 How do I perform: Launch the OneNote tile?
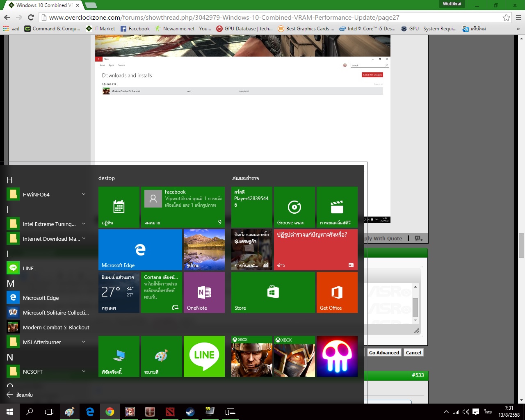click(204, 292)
